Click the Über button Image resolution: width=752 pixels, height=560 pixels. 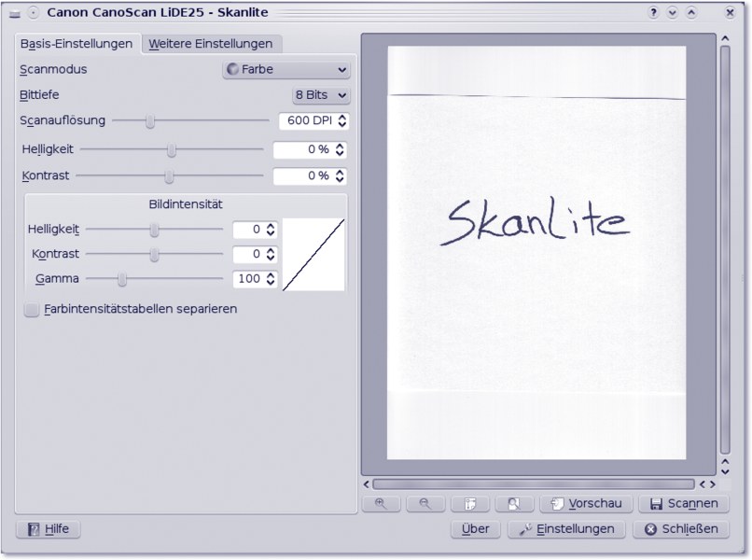coord(475,529)
